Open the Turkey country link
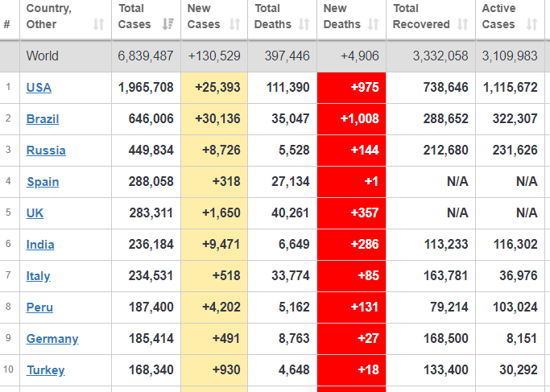This screenshot has height=392, width=550. click(x=46, y=370)
